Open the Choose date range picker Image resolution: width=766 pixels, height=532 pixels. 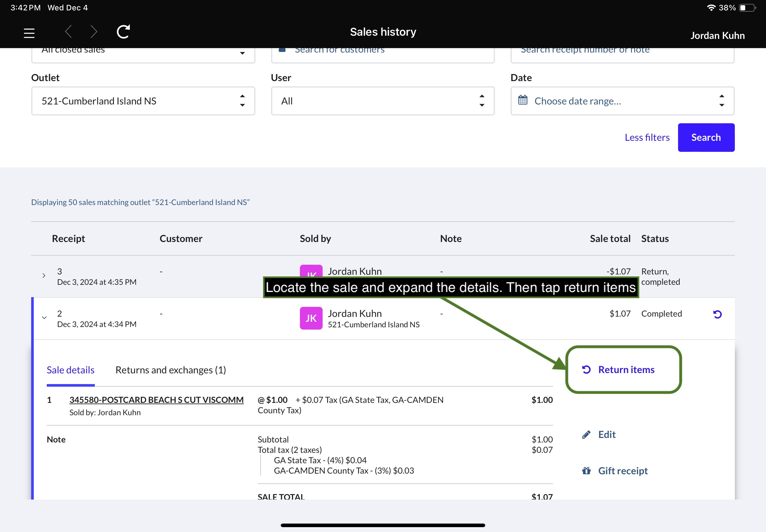click(x=622, y=101)
